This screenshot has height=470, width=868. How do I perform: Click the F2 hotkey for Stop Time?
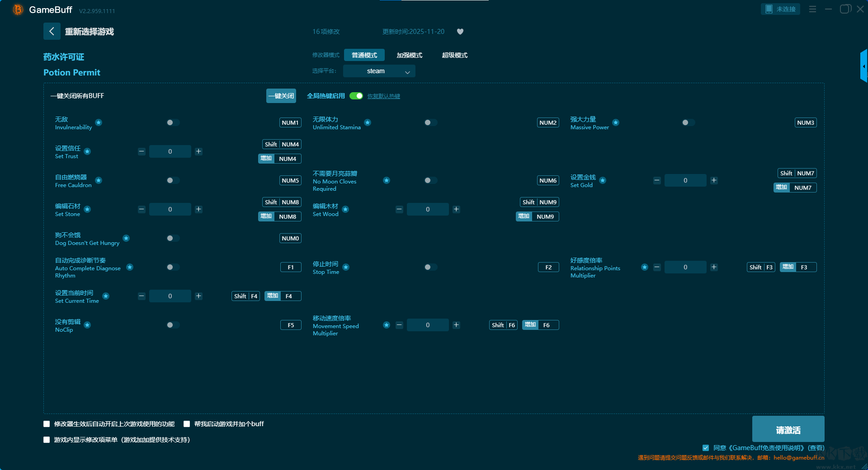[x=548, y=267]
